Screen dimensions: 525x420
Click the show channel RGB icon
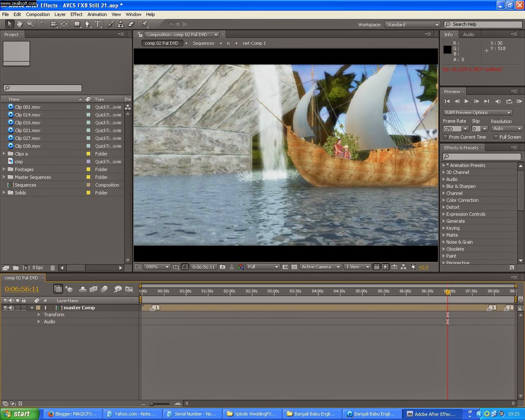[241, 267]
